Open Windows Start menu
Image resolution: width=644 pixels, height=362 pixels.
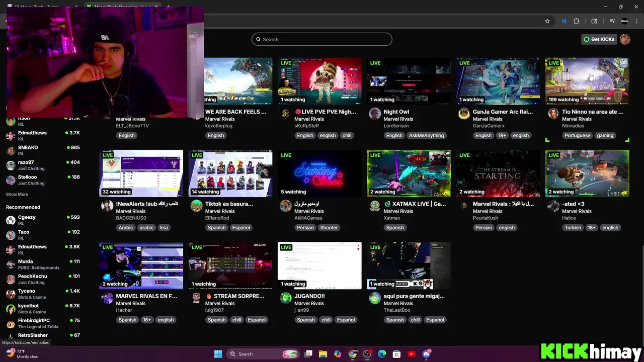(x=218, y=354)
